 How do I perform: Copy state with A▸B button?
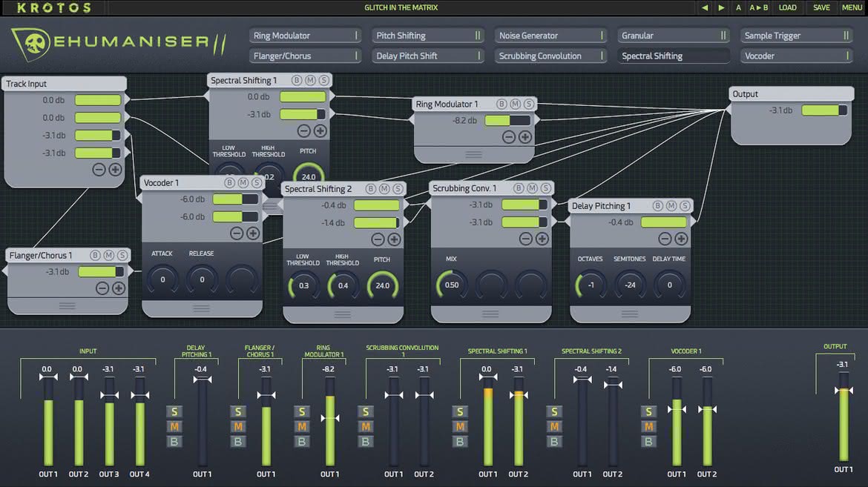[758, 7]
